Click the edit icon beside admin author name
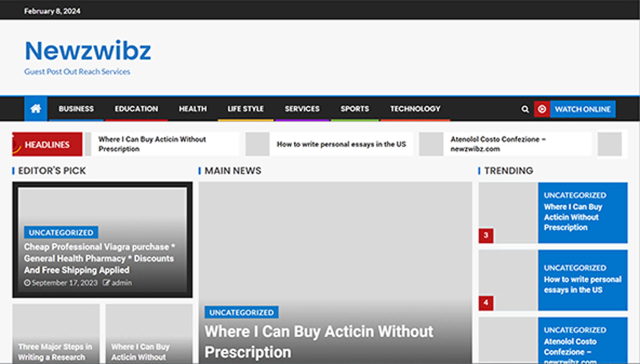640x364 pixels. pyautogui.click(x=107, y=283)
